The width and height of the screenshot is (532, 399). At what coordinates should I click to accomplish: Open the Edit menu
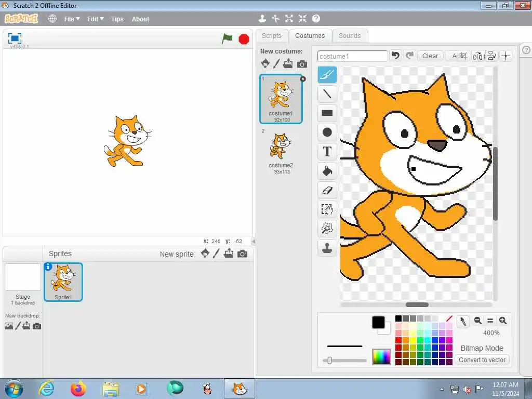tap(96, 19)
